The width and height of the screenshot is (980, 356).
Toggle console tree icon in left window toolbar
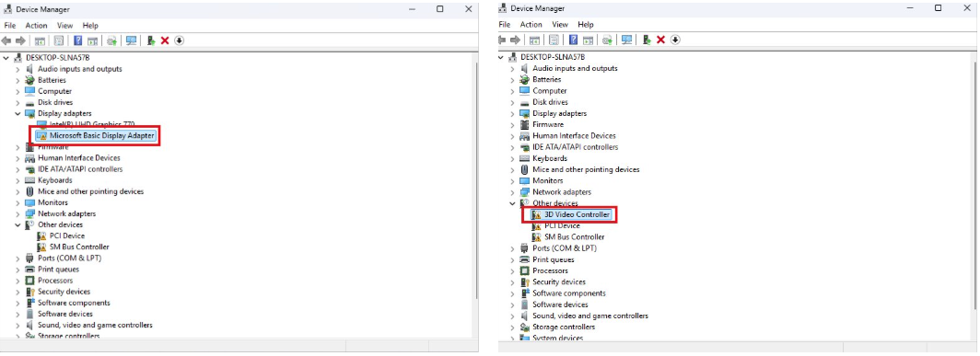[x=40, y=40]
